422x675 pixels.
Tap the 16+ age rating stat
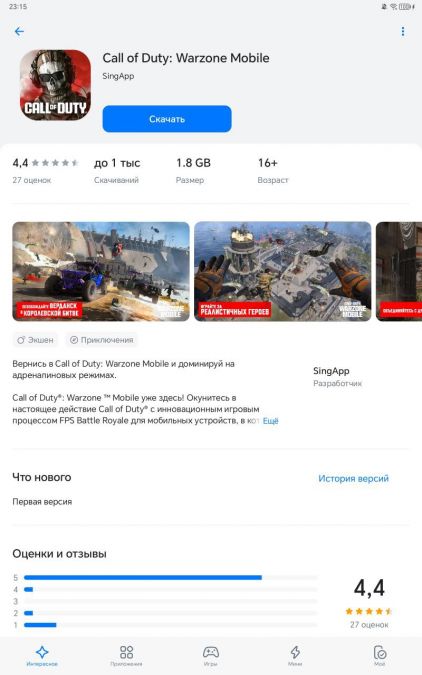[273, 170]
